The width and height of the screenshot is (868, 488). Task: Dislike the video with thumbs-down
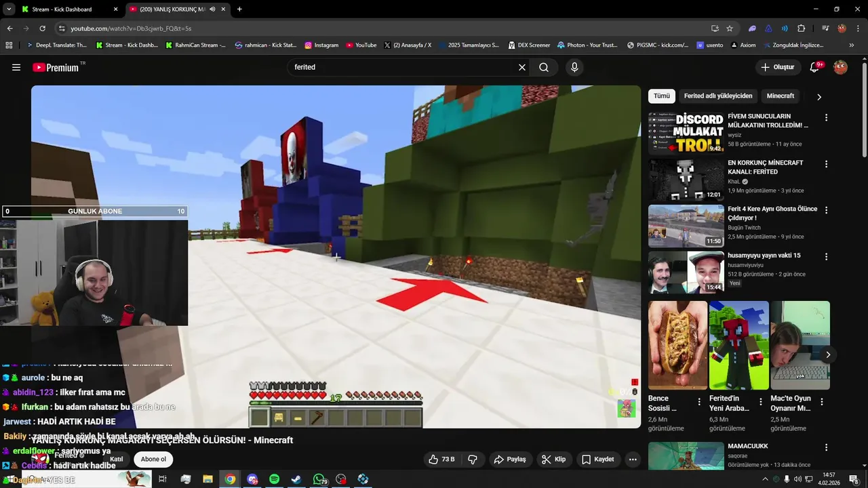point(473,459)
